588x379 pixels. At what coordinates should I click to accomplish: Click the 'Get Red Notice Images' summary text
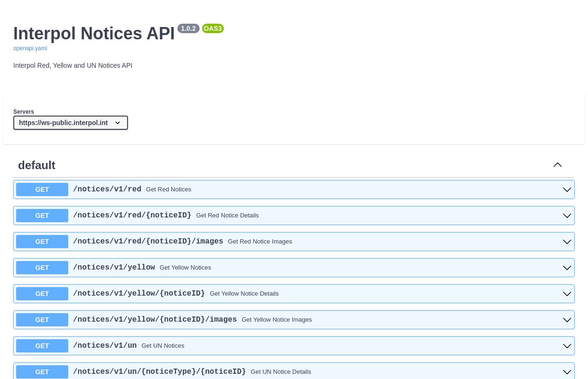[260, 242]
